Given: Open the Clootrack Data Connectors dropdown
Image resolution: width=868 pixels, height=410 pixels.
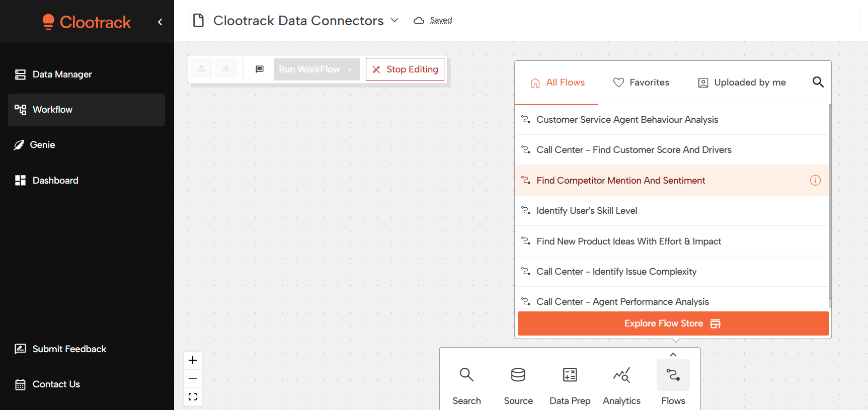Looking at the screenshot, I should pyautogui.click(x=396, y=20).
